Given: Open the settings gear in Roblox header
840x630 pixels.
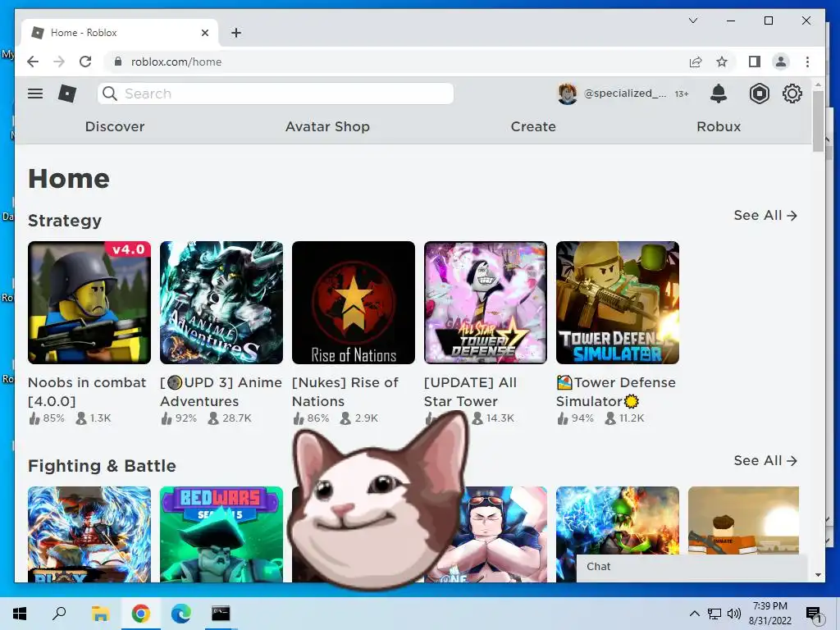Looking at the screenshot, I should click(792, 94).
